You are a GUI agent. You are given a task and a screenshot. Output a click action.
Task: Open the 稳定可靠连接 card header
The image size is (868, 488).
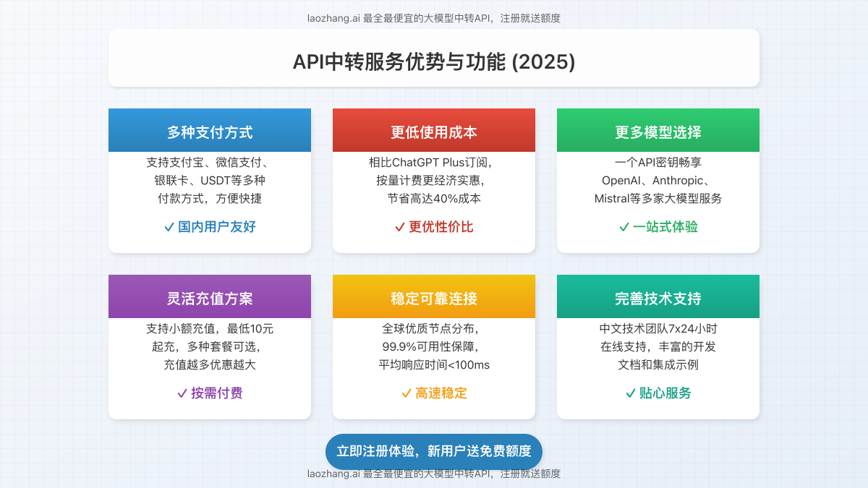(434, 296)
